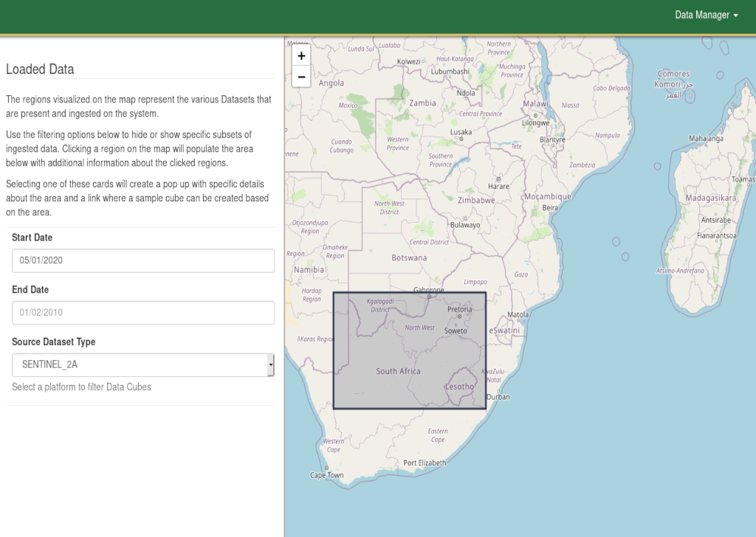Click the Bulawayo map label
The image size is (756, 537).
pyautogui.click(x=464, y=225)
